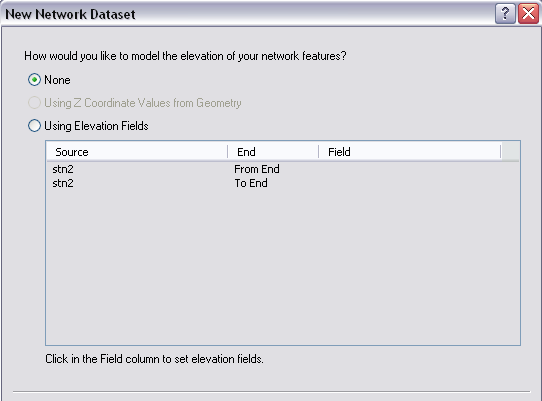Click the Source column header
Screen dimensions: 542x401
click(x=137, y=152)
